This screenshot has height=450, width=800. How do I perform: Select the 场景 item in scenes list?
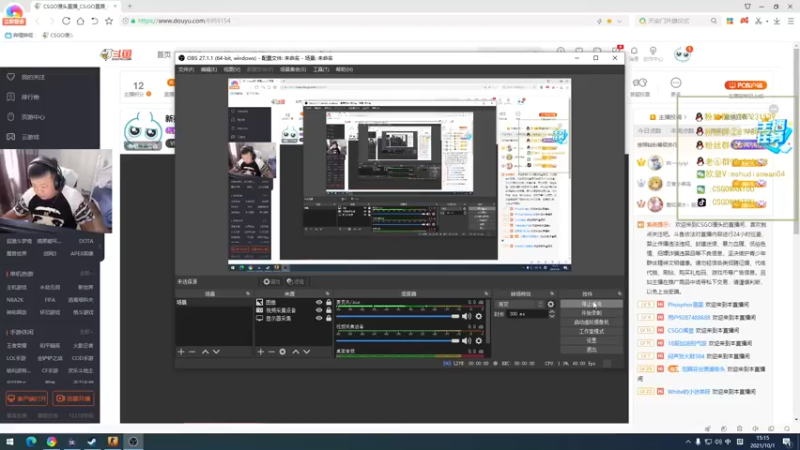pyautogui.click(x=214, y=302)
